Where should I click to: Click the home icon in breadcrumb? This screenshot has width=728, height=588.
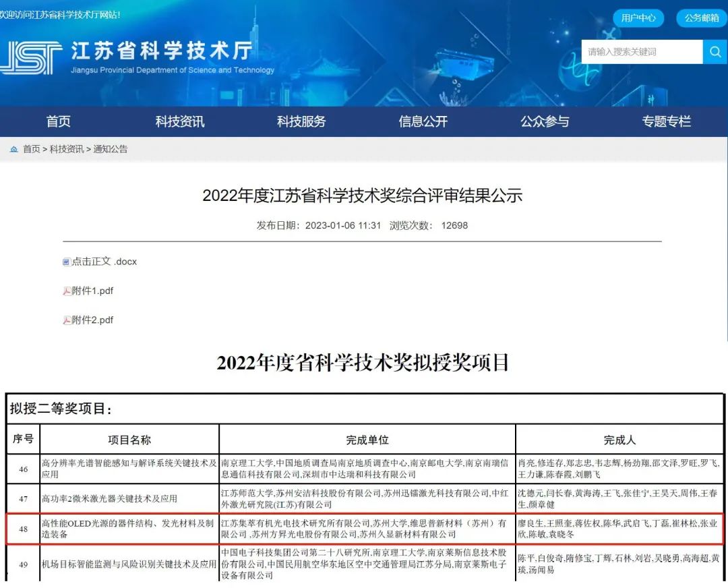pyautogui.click(x=14, y=149)
